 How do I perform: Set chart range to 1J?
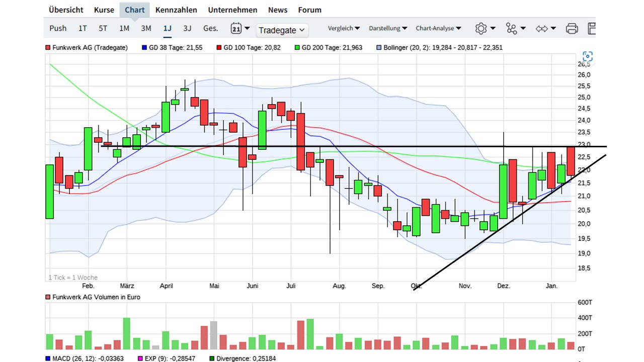(167, 28)
